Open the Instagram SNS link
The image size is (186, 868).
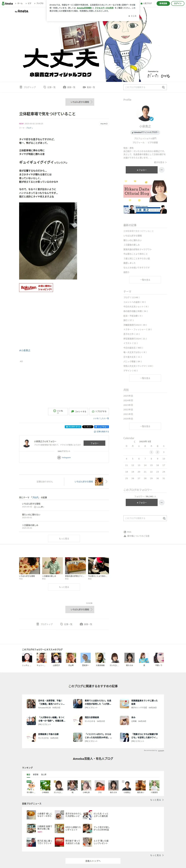[64, 458]
